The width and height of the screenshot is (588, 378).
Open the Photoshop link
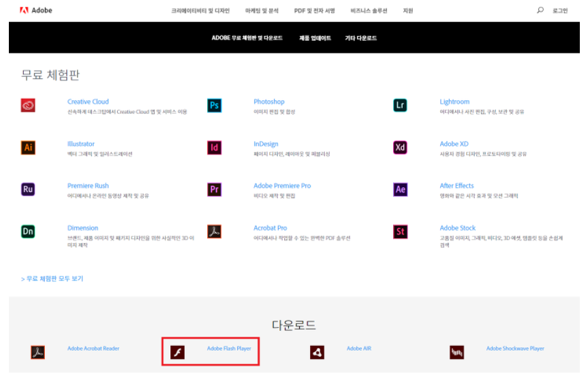(x=269, y=101)
